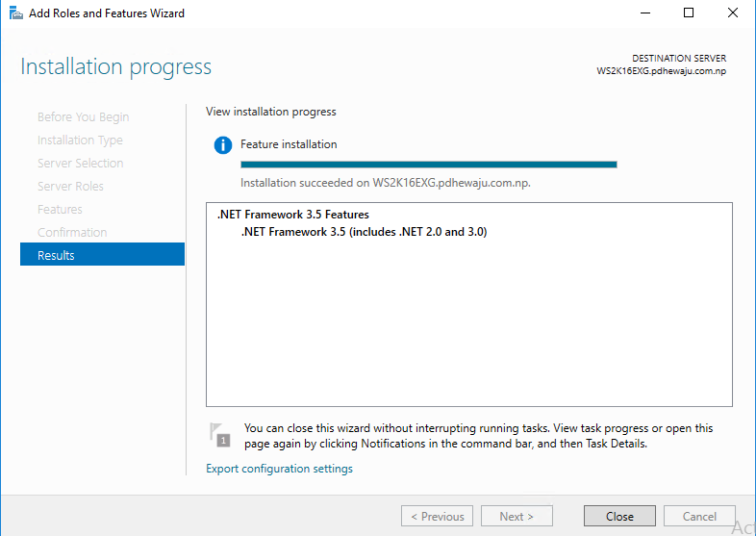
Task: Jump to the Confirmation step
Action: [72, 233]
